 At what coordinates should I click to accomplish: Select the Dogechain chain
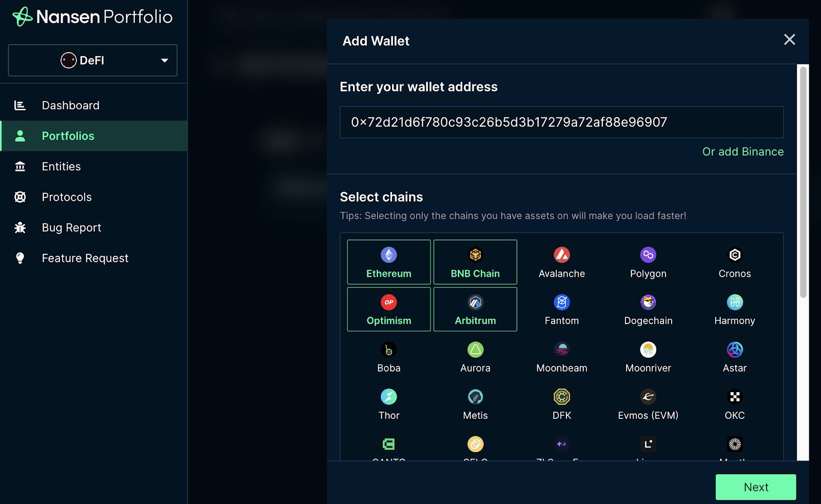pos(648,309)
